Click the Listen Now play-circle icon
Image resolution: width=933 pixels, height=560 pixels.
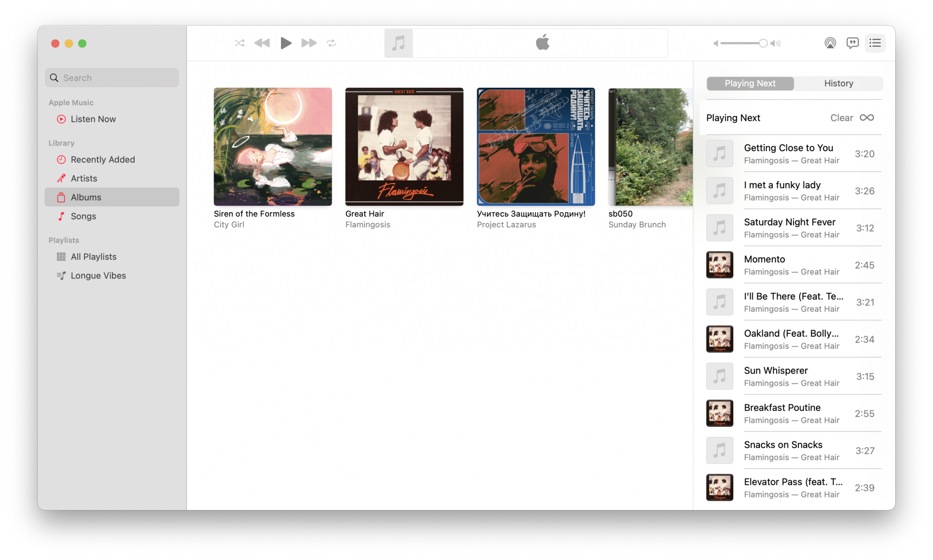[61, 119]
